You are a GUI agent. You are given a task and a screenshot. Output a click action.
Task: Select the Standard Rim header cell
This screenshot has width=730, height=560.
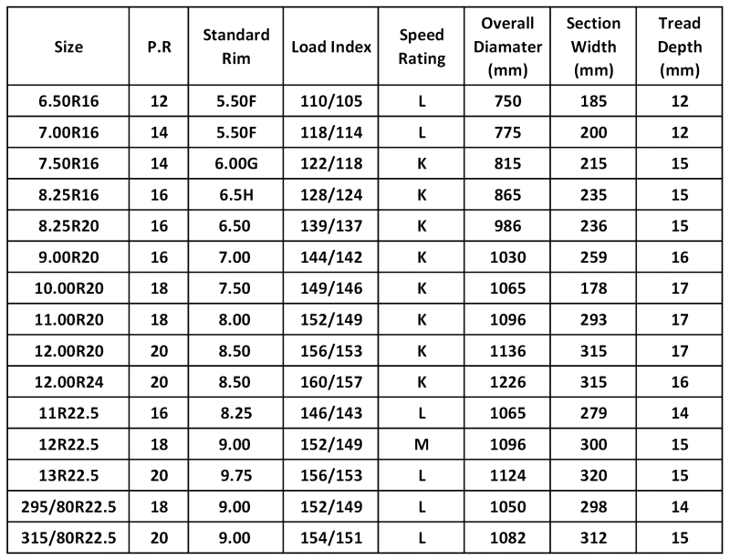point(235,47)
